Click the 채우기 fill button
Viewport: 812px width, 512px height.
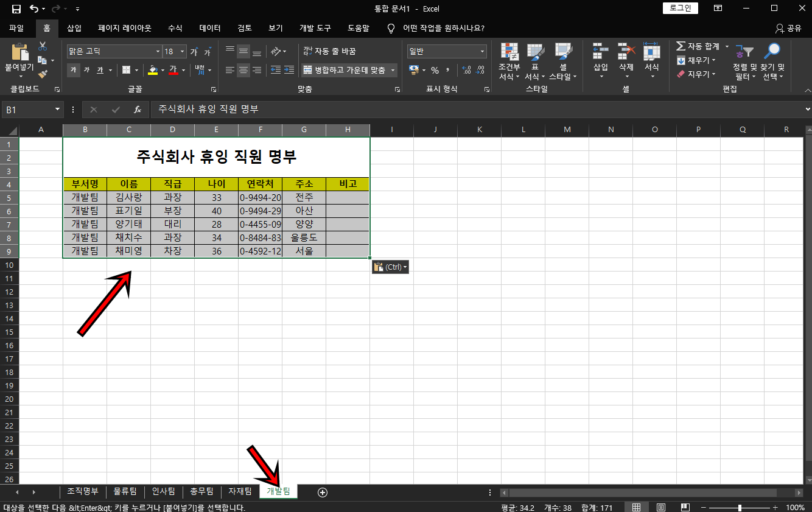pyautogui.click(x=696, y=60)
